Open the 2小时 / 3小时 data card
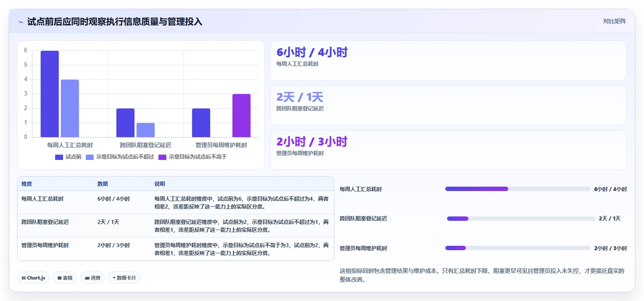Viewport: 644px width, 301px height. 448,150
